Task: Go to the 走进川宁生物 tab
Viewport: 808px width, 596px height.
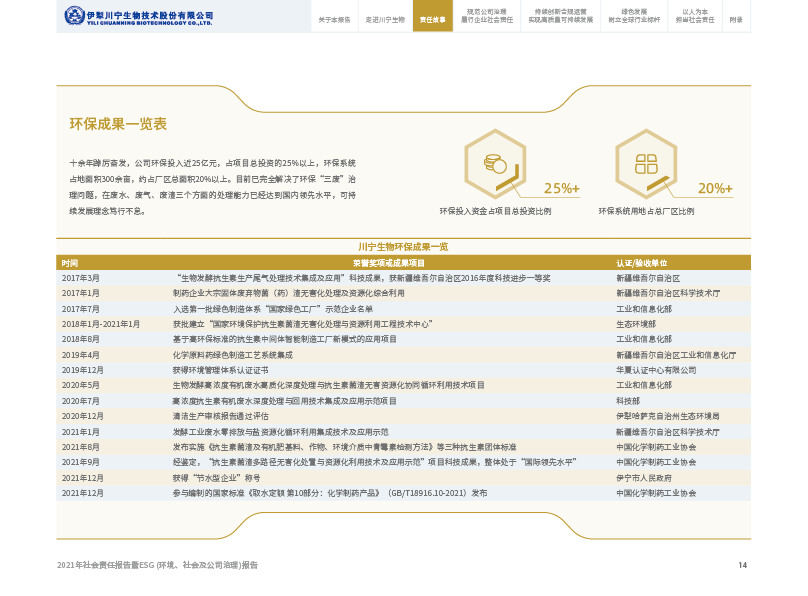Action: point(384,19)
